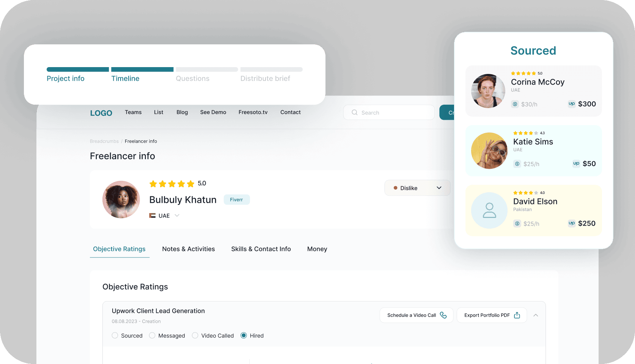Click the Freelancer info breadcrumb text
This screenshot has height=364, width=635.
pos(141,141)
